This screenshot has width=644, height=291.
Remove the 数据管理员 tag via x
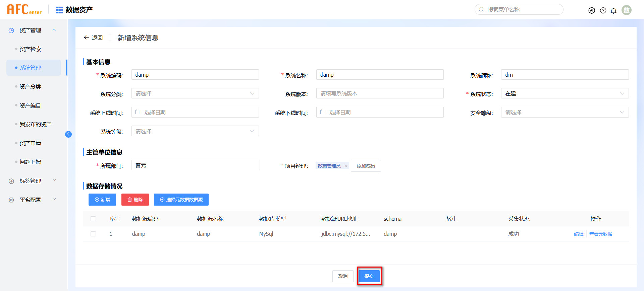click(x=345, y=166)
